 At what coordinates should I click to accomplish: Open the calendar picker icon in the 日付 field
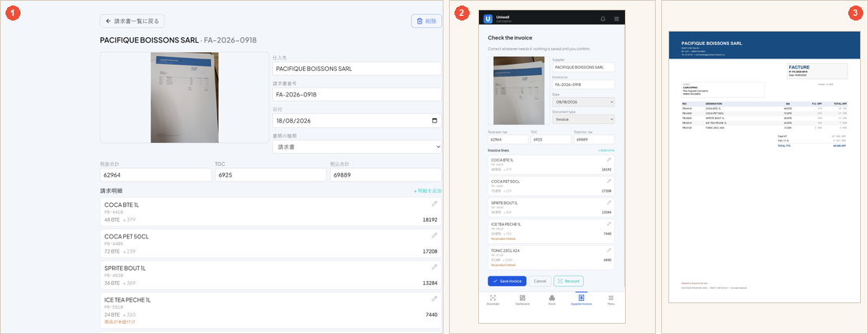[x=435, y=121]
